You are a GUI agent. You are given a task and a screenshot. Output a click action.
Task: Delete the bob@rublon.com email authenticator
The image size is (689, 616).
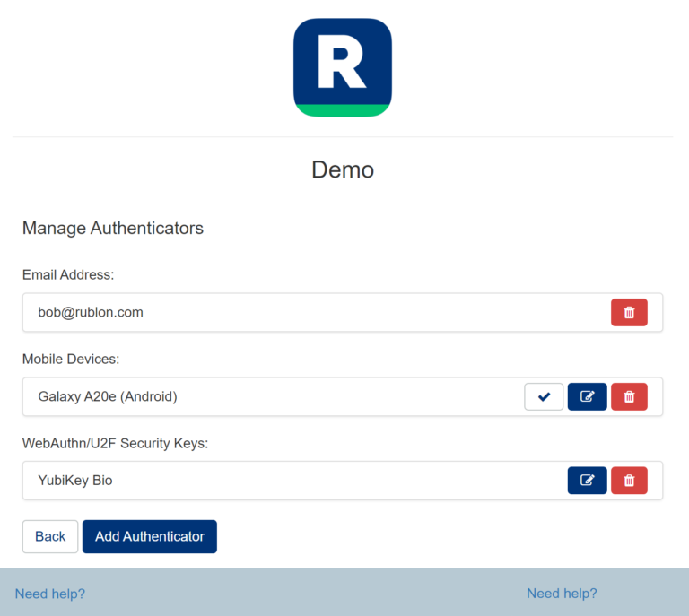pos(629,312)
